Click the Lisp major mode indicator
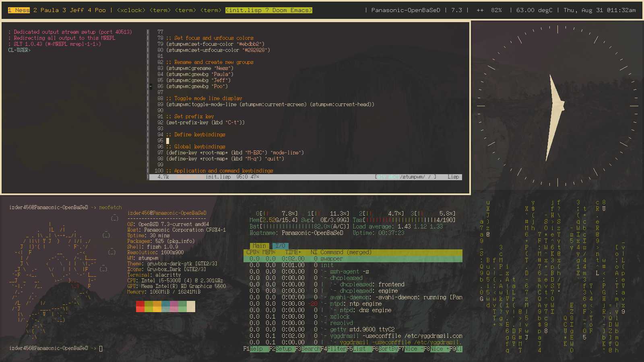 pyautogui.click(x=453, y=177)
